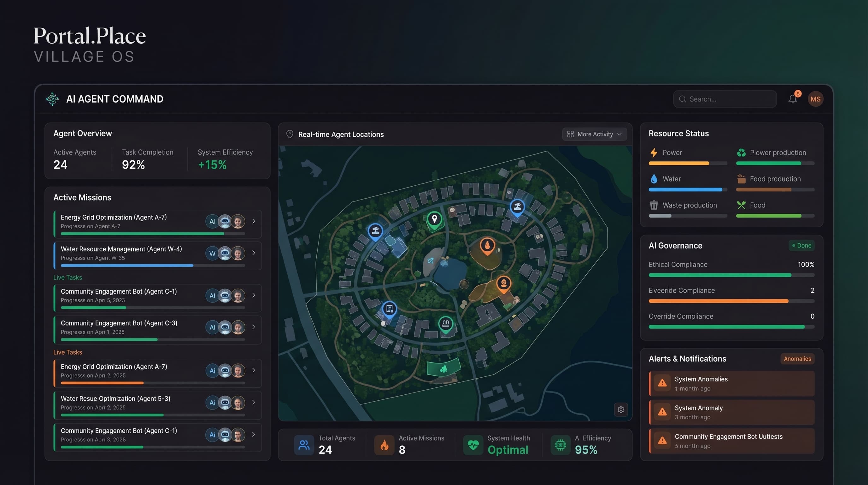The width and height of the screenshot is (868, 485).
Task: Expand the Water Resource Management mission chevron
Action: (253, 253)
